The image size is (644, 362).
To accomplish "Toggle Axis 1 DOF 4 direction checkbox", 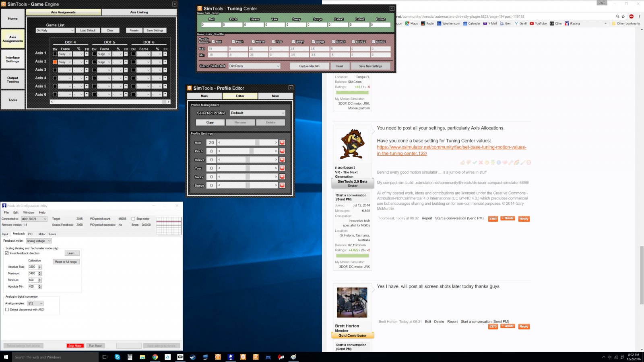I will point(55,54).
